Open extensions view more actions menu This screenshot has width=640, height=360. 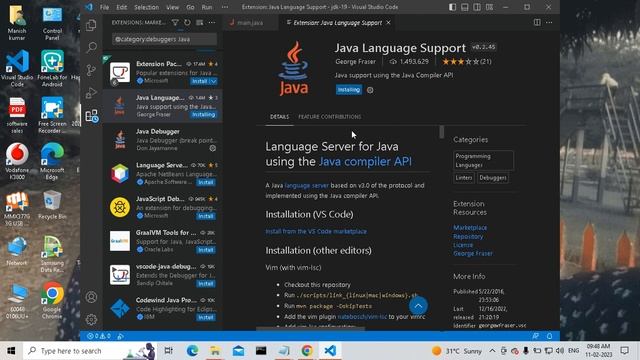211,22
